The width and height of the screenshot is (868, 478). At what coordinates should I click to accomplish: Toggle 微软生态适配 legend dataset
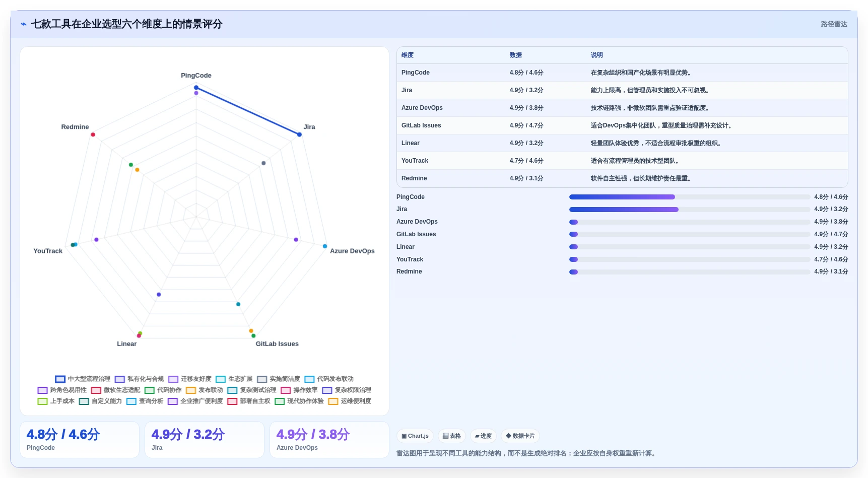(115, 390)
